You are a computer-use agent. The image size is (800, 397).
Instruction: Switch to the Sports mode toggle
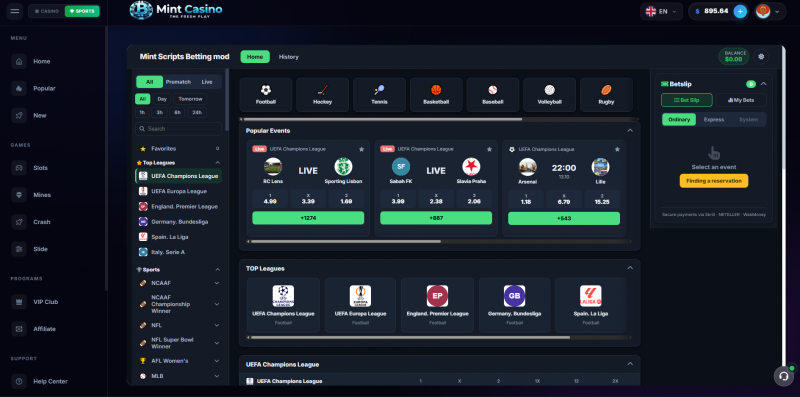[82, 11]
